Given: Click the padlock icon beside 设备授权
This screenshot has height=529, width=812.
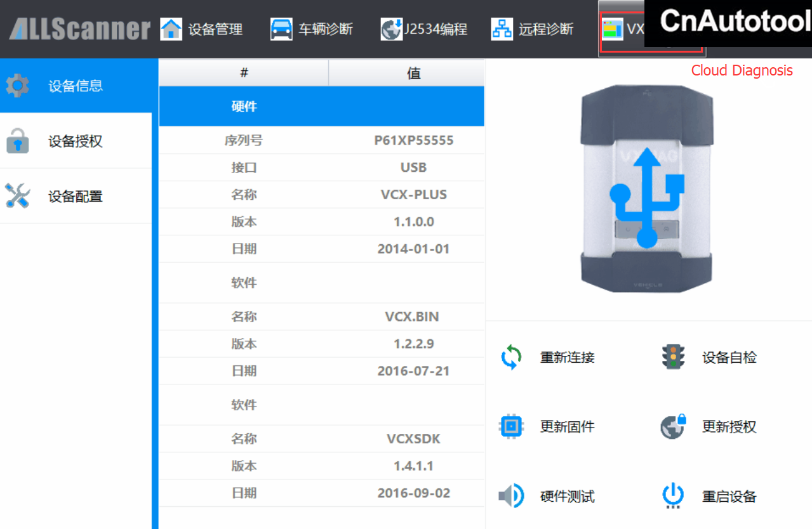Looking at the screenshot, I should 17,141.
